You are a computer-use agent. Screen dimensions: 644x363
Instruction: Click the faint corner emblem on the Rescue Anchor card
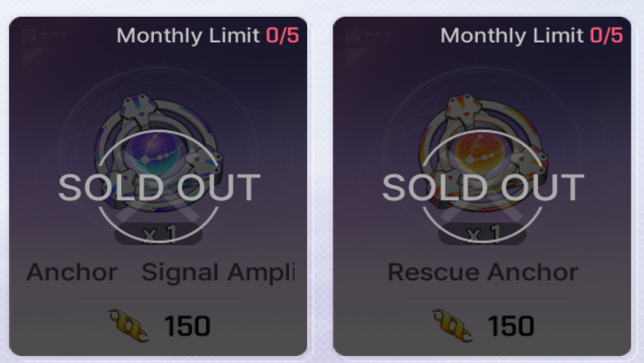356,36
